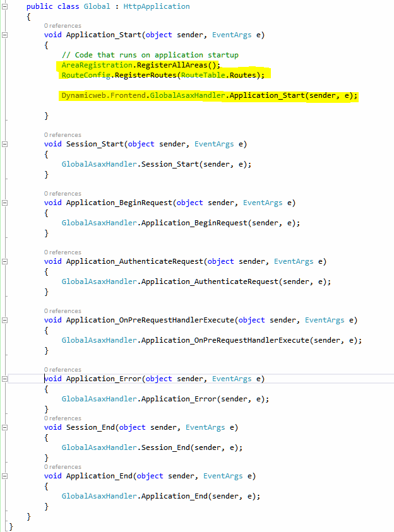Open '0 references' above Session_Start
394x532 pixels.
63,135
